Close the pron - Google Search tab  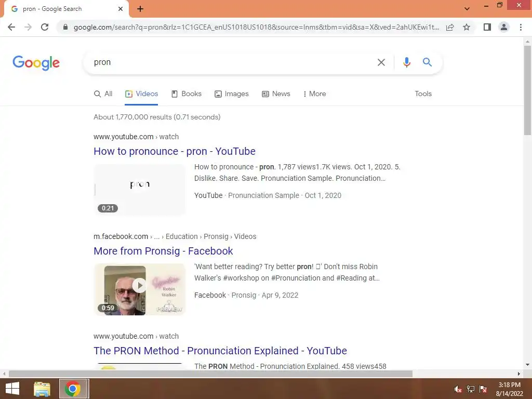click(x=121, y=9)
